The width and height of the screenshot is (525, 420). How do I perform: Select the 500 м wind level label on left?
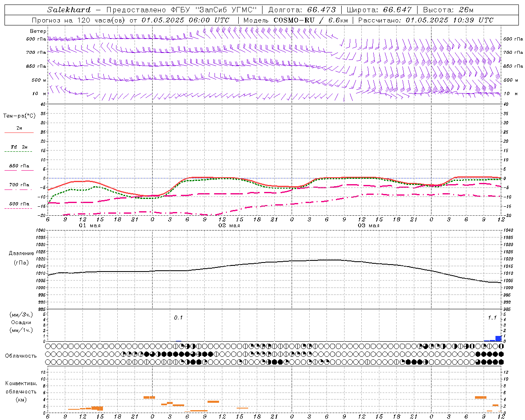39,80
